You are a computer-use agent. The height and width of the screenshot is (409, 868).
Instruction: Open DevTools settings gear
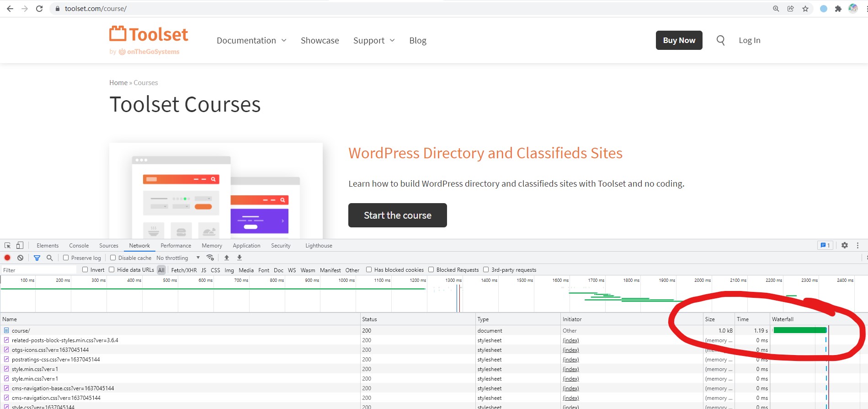point(844,245)
